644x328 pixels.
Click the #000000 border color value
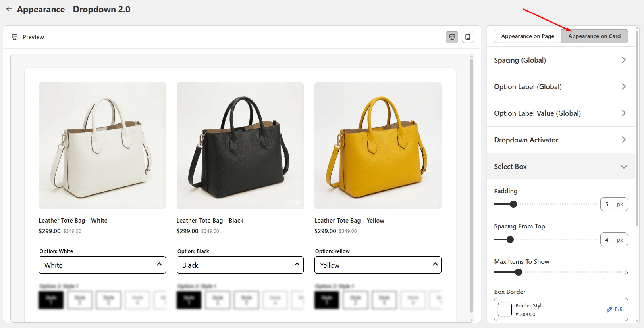pos(525,314)
